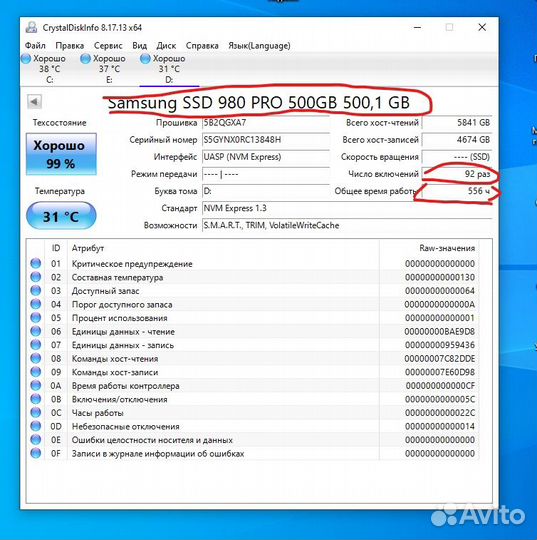Click power-on hours value 556 ч
This screenshot has width=537, height=540.
[x=457, y=191]
